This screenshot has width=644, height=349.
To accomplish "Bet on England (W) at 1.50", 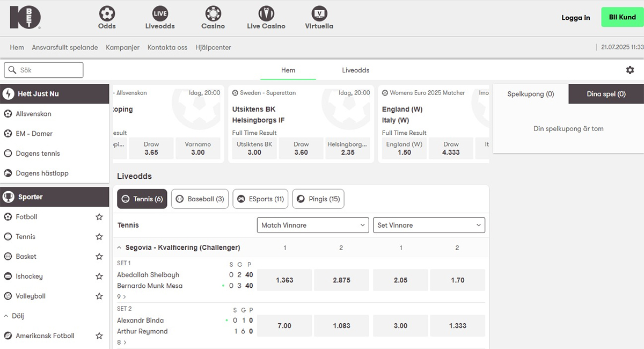I will (x=404, y=148).
